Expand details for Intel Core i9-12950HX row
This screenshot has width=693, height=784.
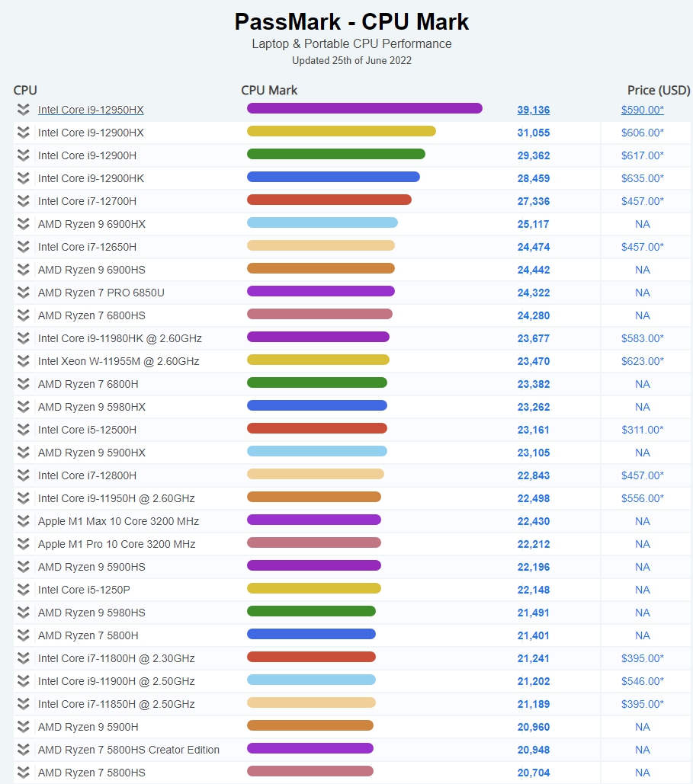(23, 110)
